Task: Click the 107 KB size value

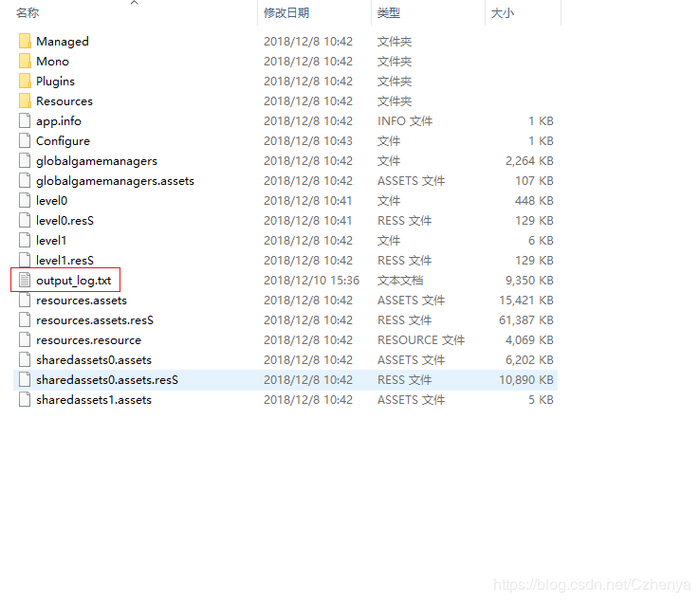Action: 534,181
